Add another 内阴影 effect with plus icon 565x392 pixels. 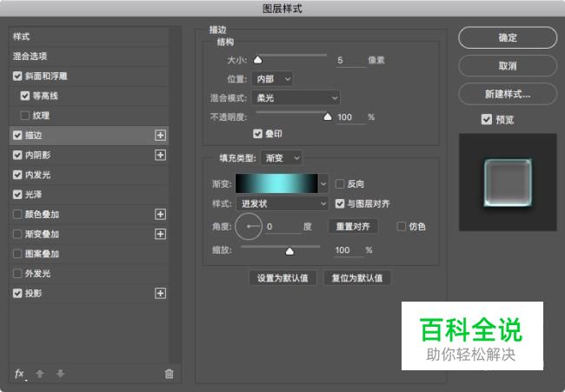160,155
